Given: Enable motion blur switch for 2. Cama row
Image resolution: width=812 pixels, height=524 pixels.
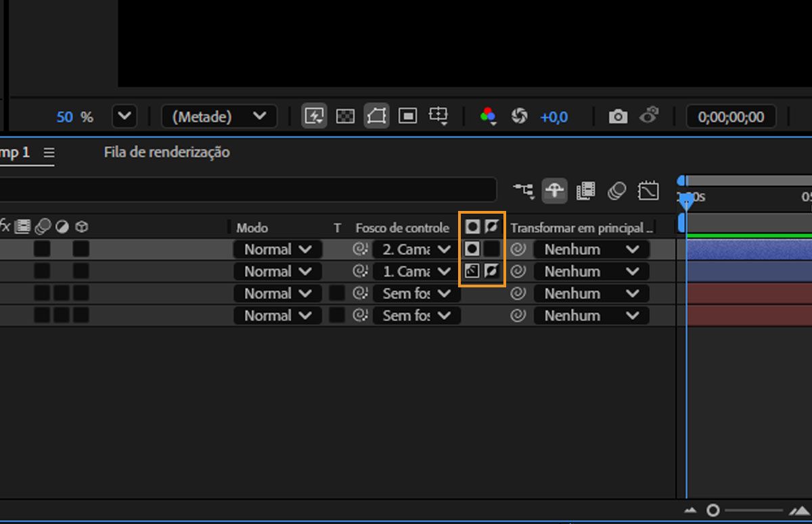Looking at the screenshot, I should [x=42, y=249].
